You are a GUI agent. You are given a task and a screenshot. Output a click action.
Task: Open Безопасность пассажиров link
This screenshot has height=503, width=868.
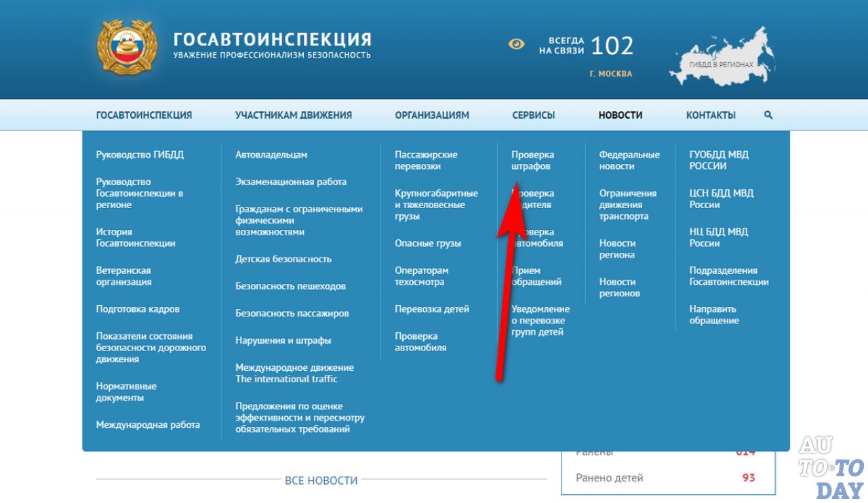tap(292, 313)
